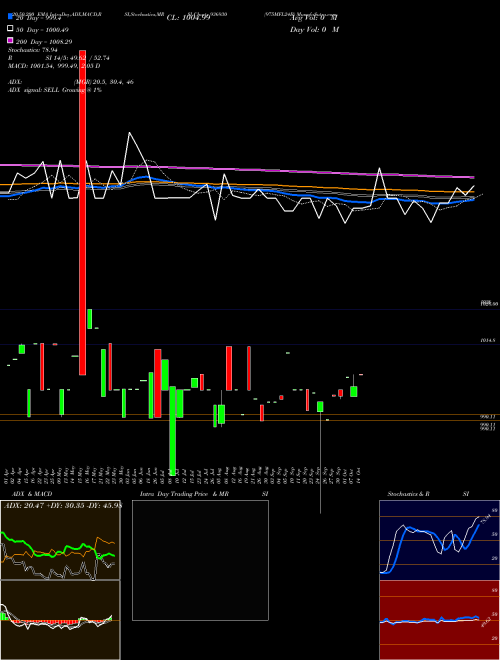The image size is (500, 660).
Task: Open the blue Stochastics chart panel
Action: [x=439, y=540]
